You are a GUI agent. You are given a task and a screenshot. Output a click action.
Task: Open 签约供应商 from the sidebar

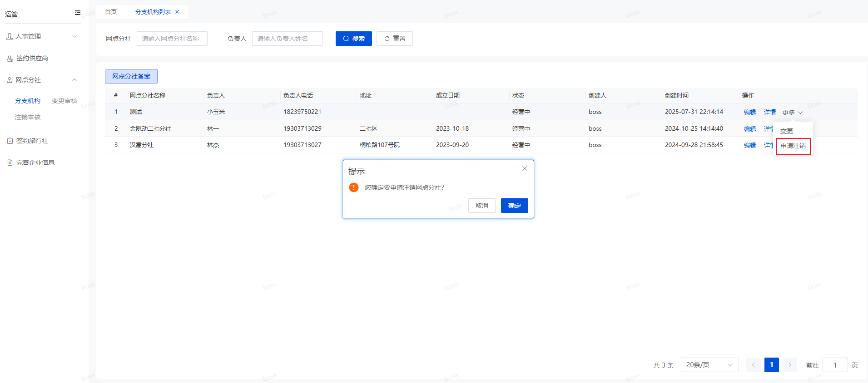[32, 58]
